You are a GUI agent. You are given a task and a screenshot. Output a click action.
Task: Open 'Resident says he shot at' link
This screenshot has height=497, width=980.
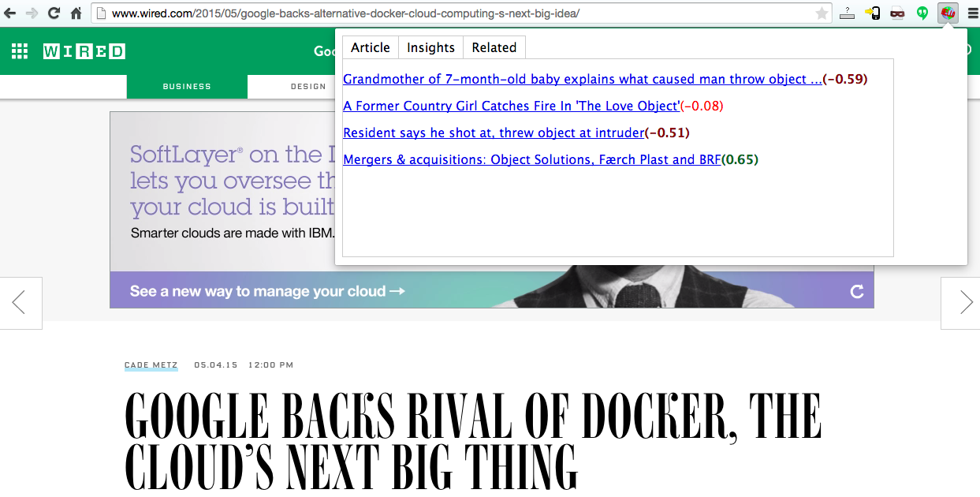[x=494, y=133]
